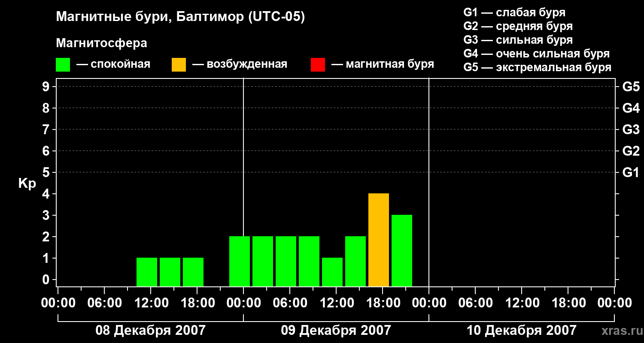Viewport: 644px width, 343px height.
Task: Click the '10 Декабря 2007' date label
Action: pos(522,331)
